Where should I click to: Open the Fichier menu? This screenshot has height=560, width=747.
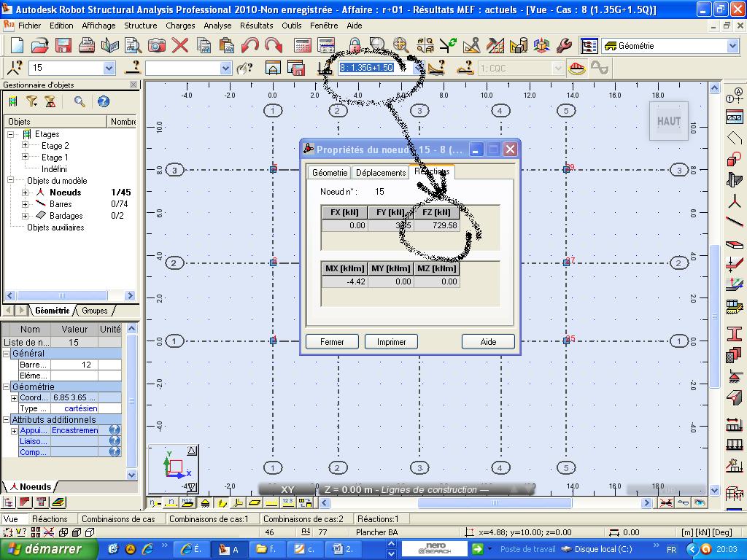click(x=29, y=26)
